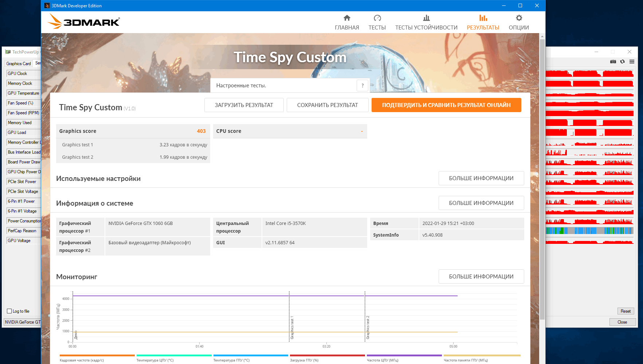Image resolution: width=643 pixels, height=364 pixels.
Task: Click 3DMark app icon in title bar
Action: click(47, 5)
